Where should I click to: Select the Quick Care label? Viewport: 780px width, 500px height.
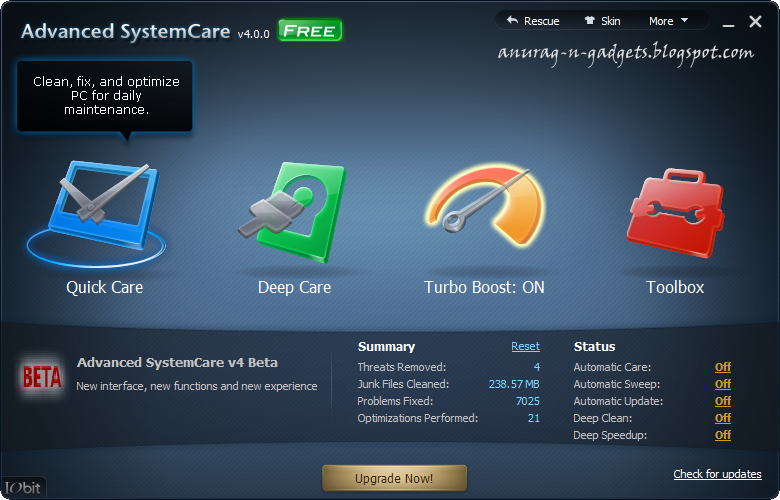tap(104, 288)
